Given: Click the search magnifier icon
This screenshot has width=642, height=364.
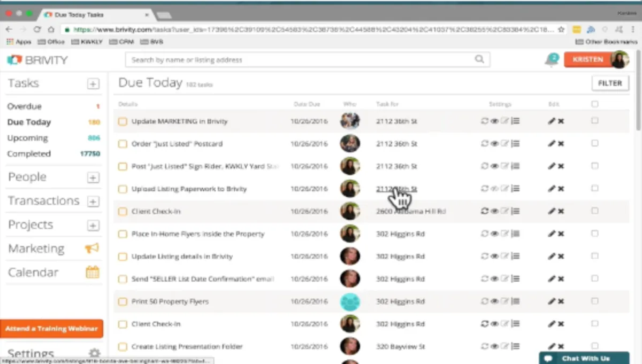Looking at the screenshot, I should tap(479, 59).
